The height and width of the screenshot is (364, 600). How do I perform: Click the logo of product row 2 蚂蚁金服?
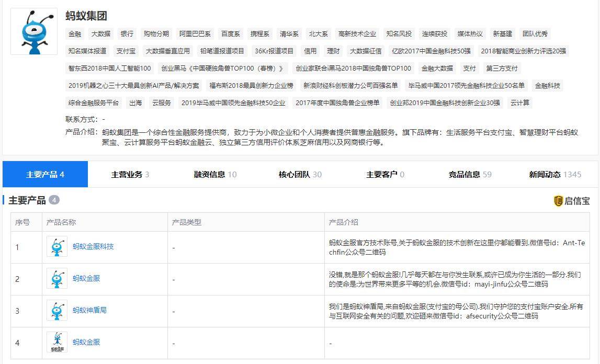coord(57,278)
